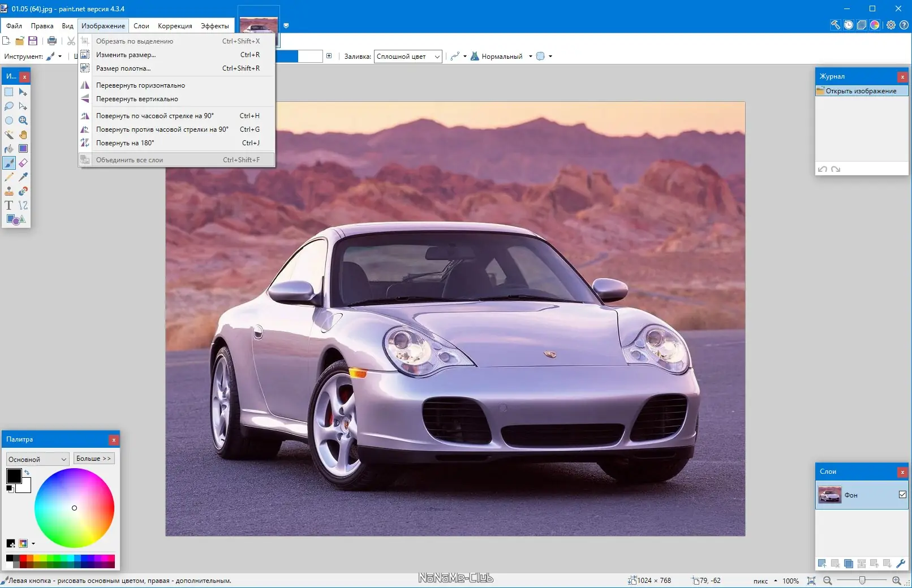Close the Слои layers panel
Screen dimensions: 912x588
pyautogui.click(x=902, y=472)
